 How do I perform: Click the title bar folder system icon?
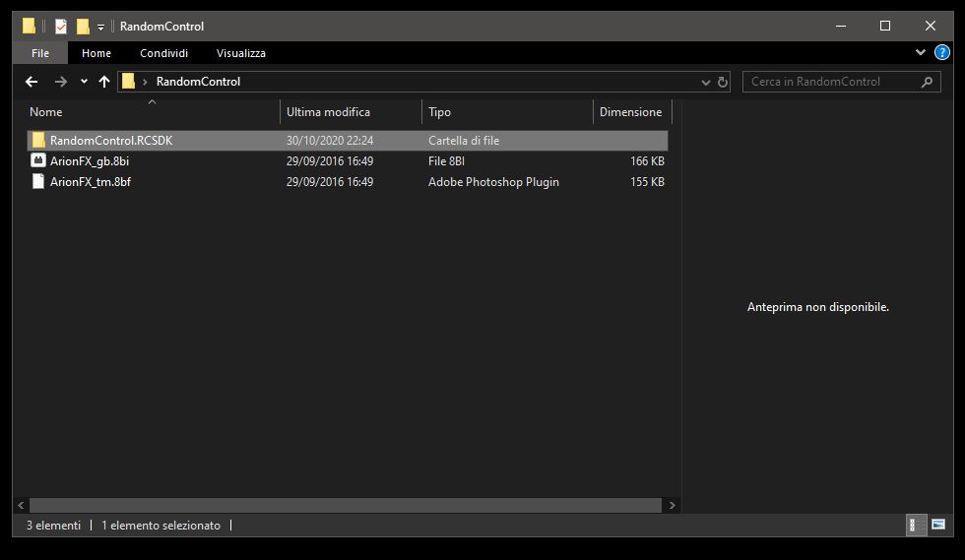tap(29, 26)
